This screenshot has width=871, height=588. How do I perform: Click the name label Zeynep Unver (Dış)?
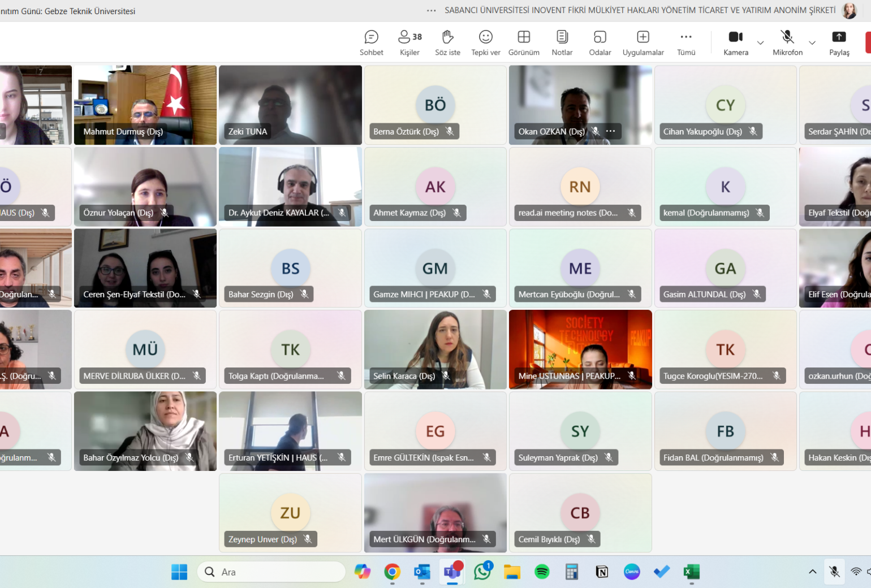[x=262, y=539]
